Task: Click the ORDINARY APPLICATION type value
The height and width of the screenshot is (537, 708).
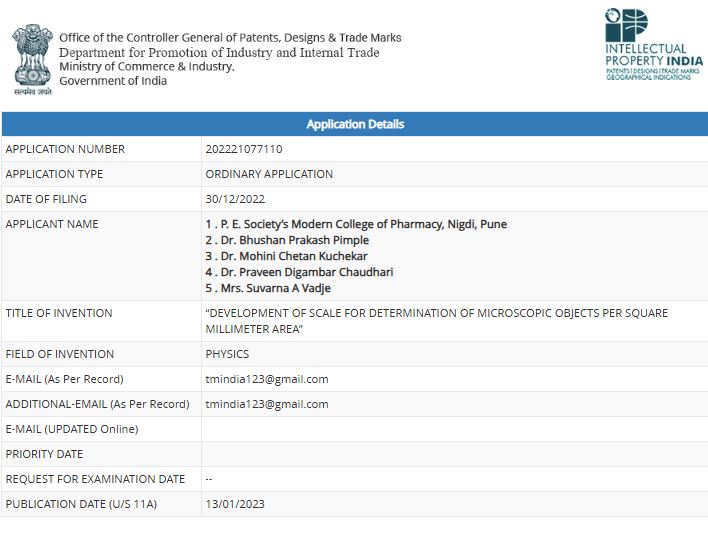Action: [x=269, y=174]
